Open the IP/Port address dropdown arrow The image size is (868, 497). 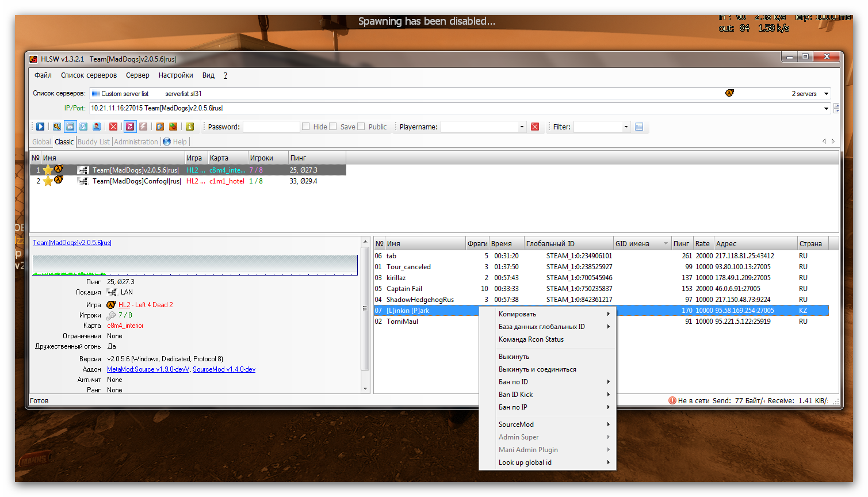826,108
